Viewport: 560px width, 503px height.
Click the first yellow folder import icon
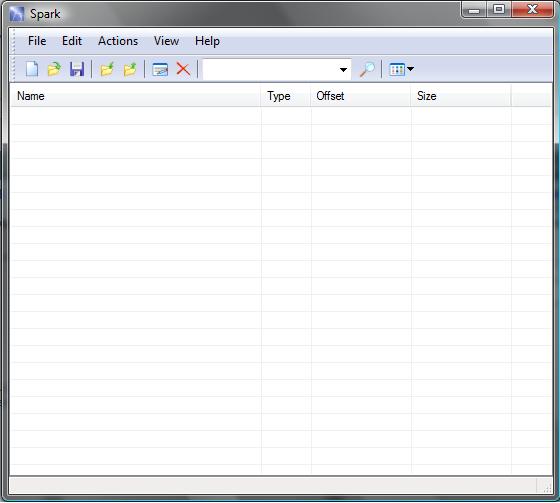(x=107, y=69)
